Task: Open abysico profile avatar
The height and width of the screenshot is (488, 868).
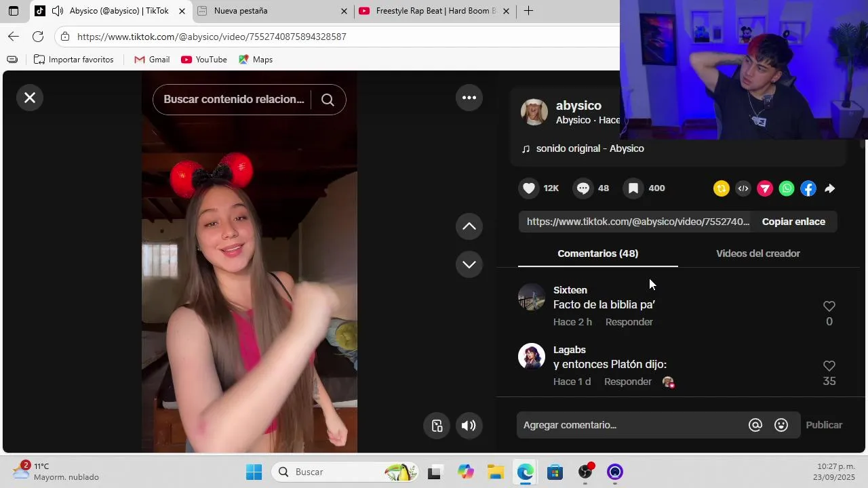Action: tap(534, 112)
